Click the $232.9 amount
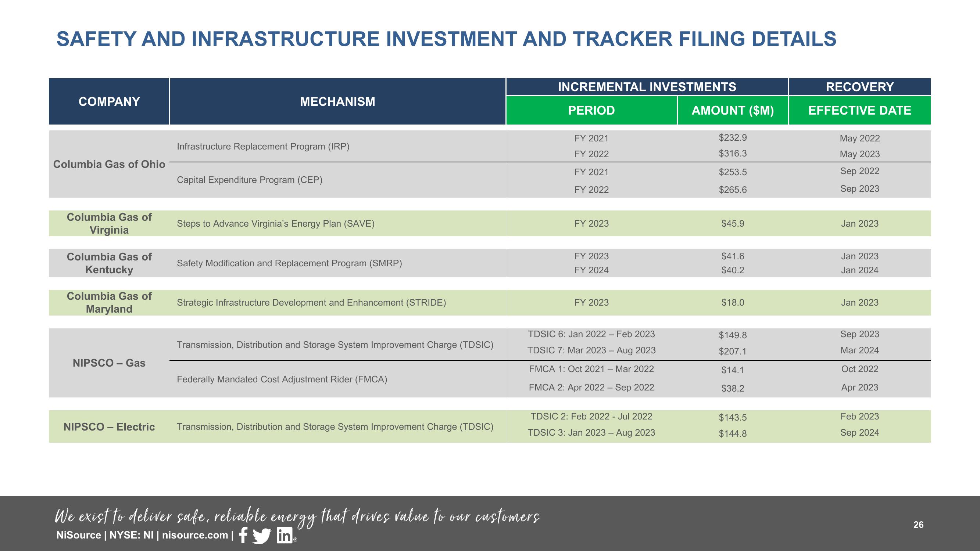 (x=733, y=138)
